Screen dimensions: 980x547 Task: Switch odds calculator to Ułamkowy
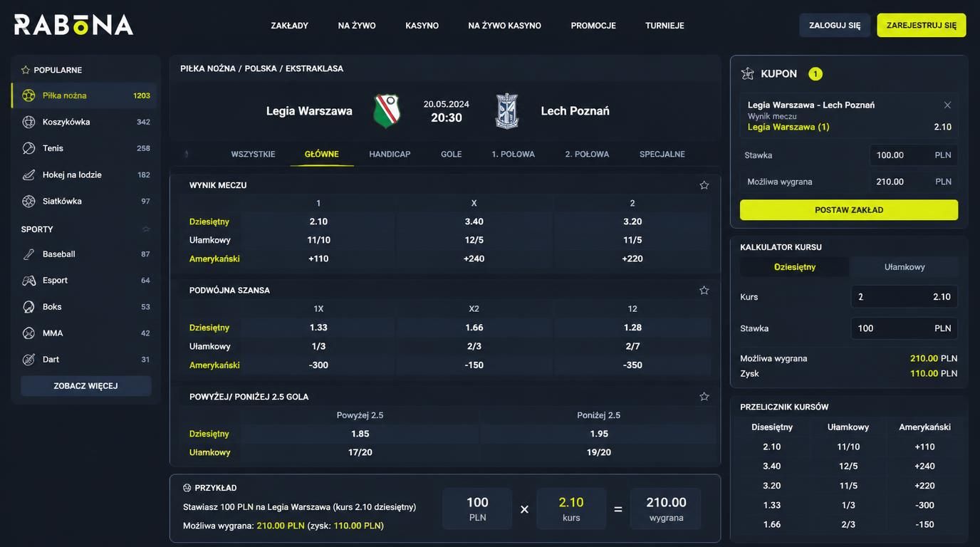[905, 267]
